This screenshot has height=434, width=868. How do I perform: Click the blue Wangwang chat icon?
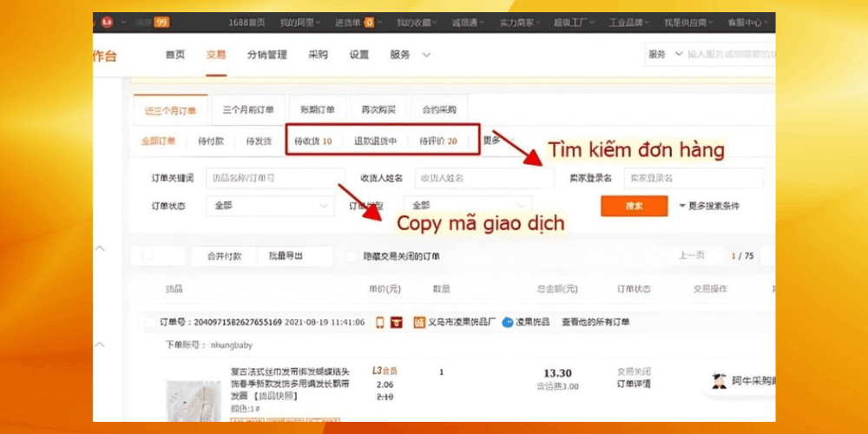point(508,322)
